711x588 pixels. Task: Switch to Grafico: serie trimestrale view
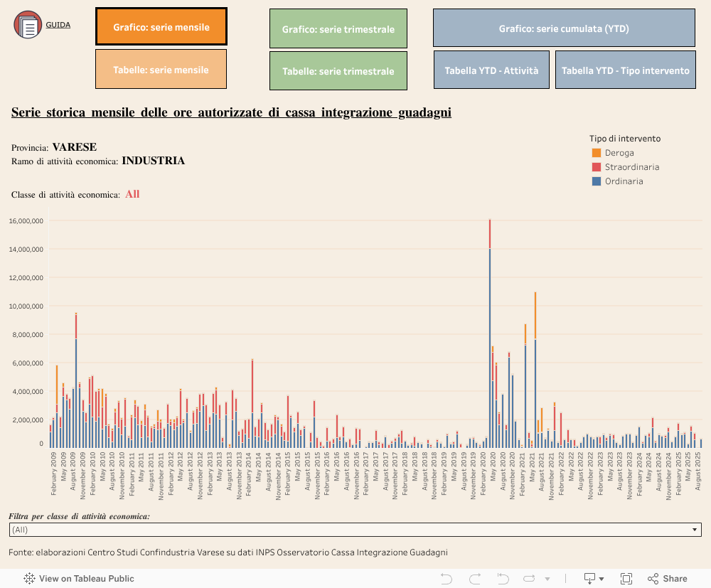[x=338, y=28]
